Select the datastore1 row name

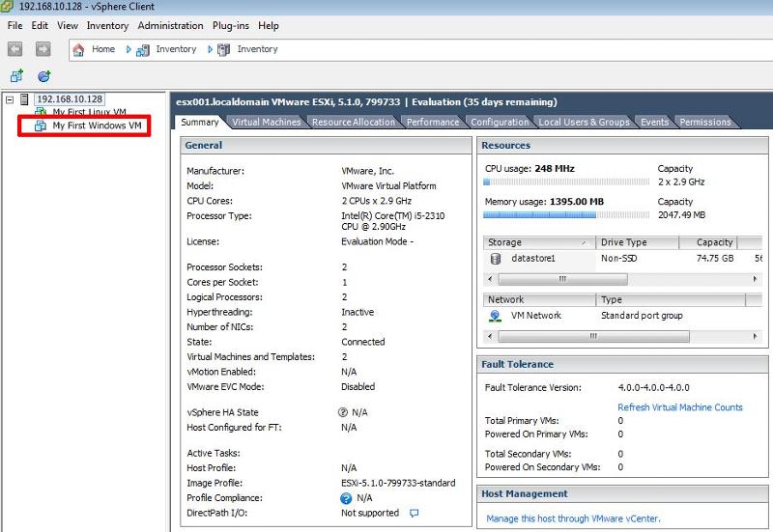click(533, 258)
